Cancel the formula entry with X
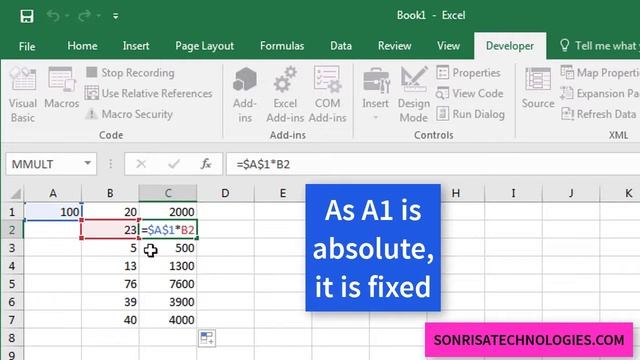The width and height of the screenshot is (640, 360). tap(141, 164)
